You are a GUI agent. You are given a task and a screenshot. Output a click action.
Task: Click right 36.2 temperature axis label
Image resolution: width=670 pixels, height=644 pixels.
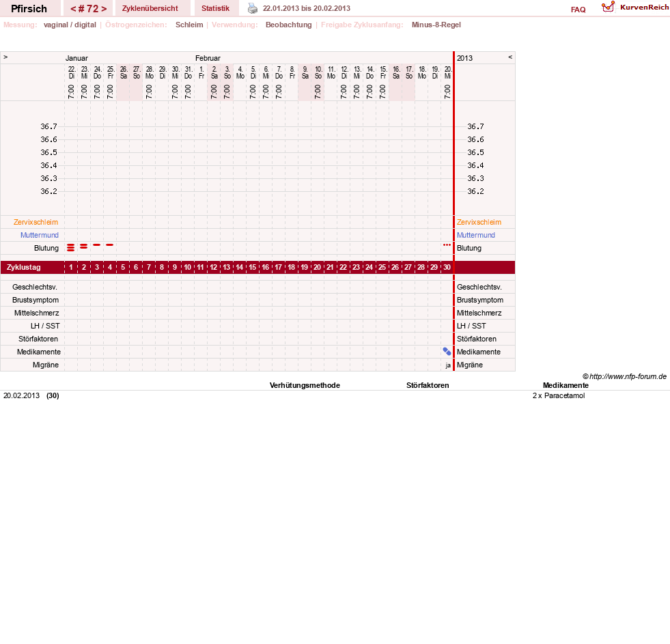[475, 191]
